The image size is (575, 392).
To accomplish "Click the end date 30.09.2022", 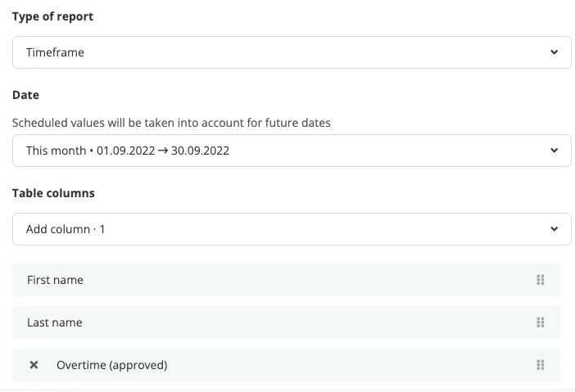I will [200, 151].
